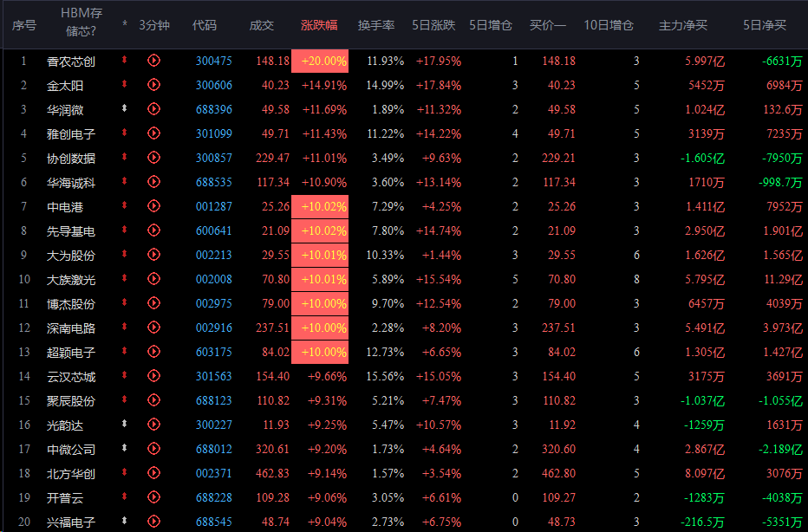Click the red arrow marker beside 金太阳

point(125,85)
